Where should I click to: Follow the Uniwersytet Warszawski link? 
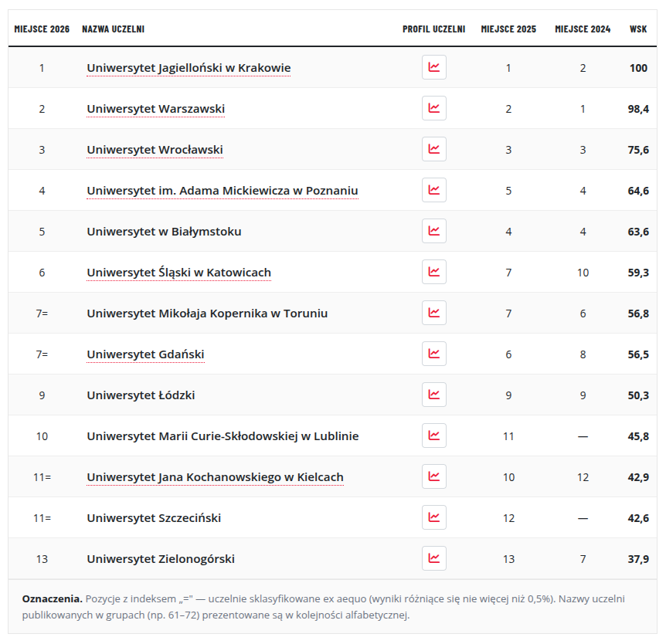click(x=155, y=109)
